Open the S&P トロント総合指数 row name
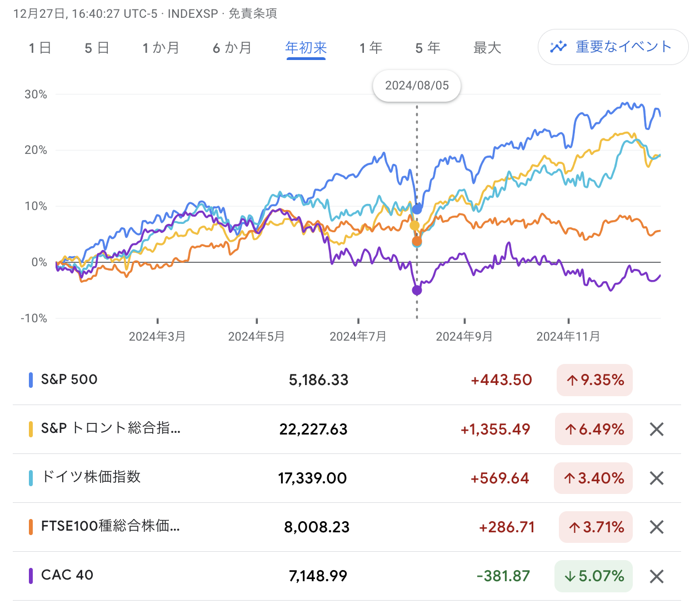700x609 pixels. pos(111,428)
